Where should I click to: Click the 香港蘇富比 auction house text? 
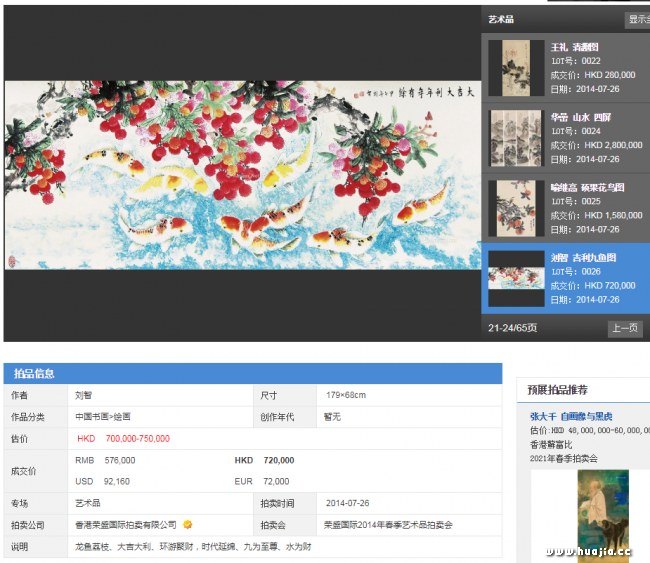(551, 445)
